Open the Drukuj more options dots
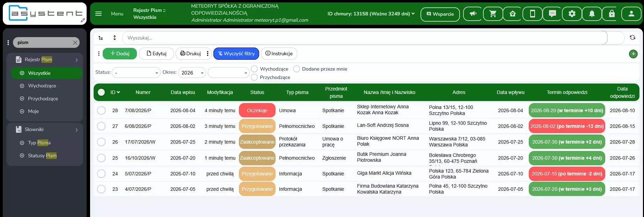This screenshot has width=644, height=217. [x=207, y=53]
